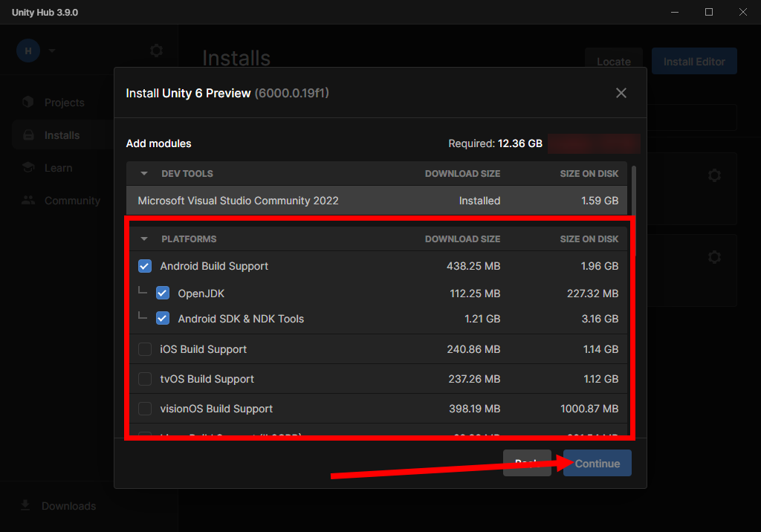
Task: Click the 438.25 MB download size
Action: (x=473, y=266)
